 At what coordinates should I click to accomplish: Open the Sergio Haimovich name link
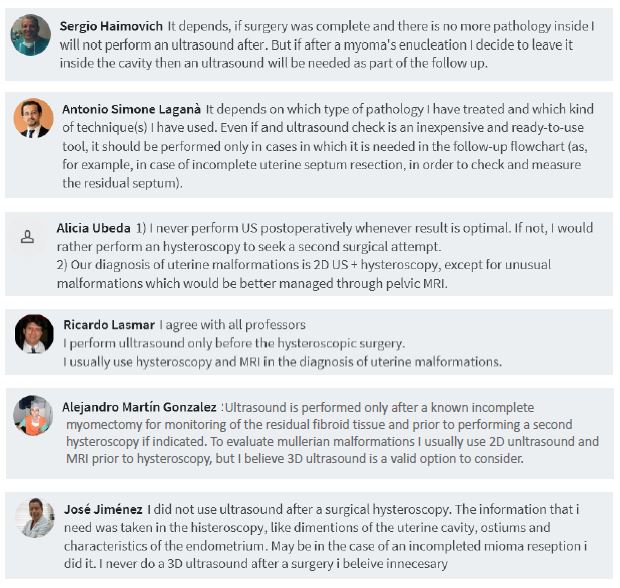pos(111,24)
